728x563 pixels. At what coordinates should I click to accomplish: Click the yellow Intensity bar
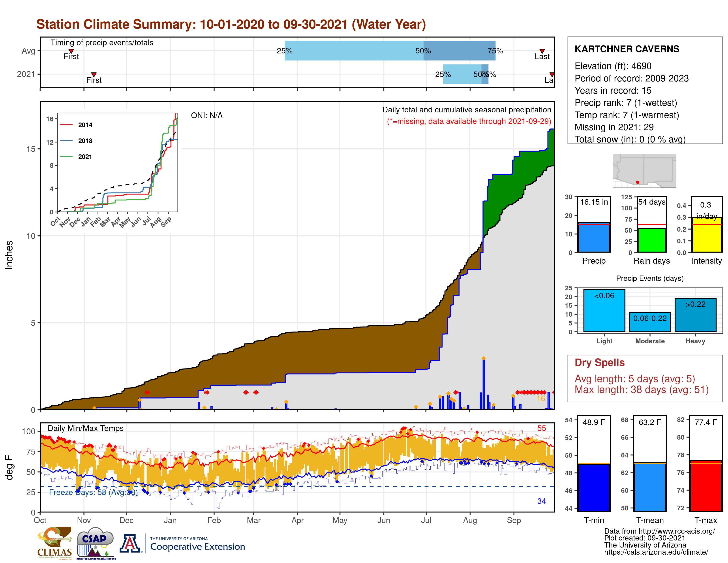706,235
